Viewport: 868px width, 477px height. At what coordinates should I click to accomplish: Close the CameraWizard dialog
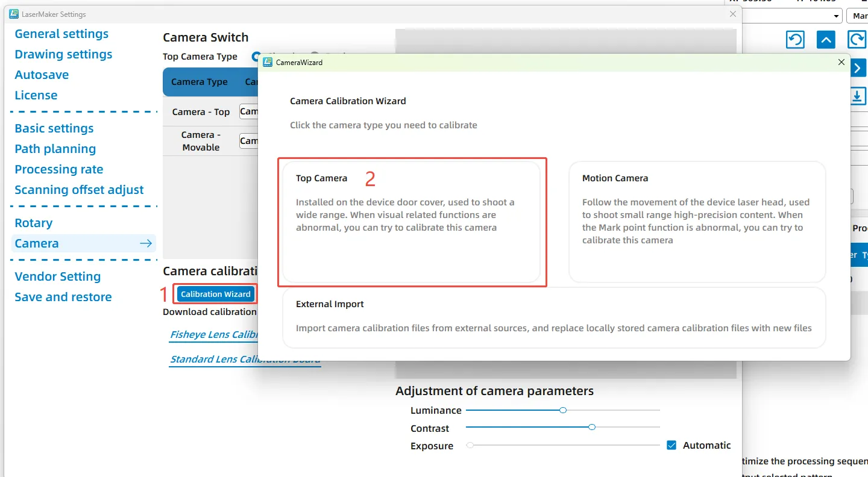click(841, 62)
